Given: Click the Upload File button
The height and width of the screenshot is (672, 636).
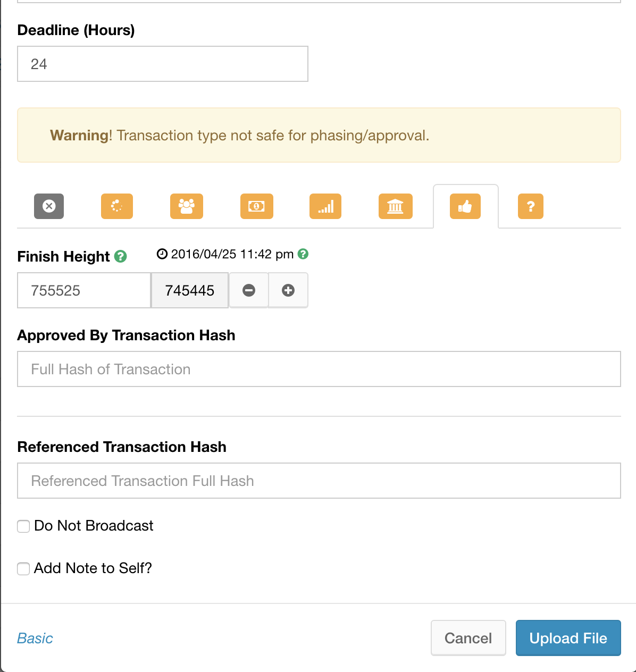Looking at the screenshot, I should (x=568, y=638).
